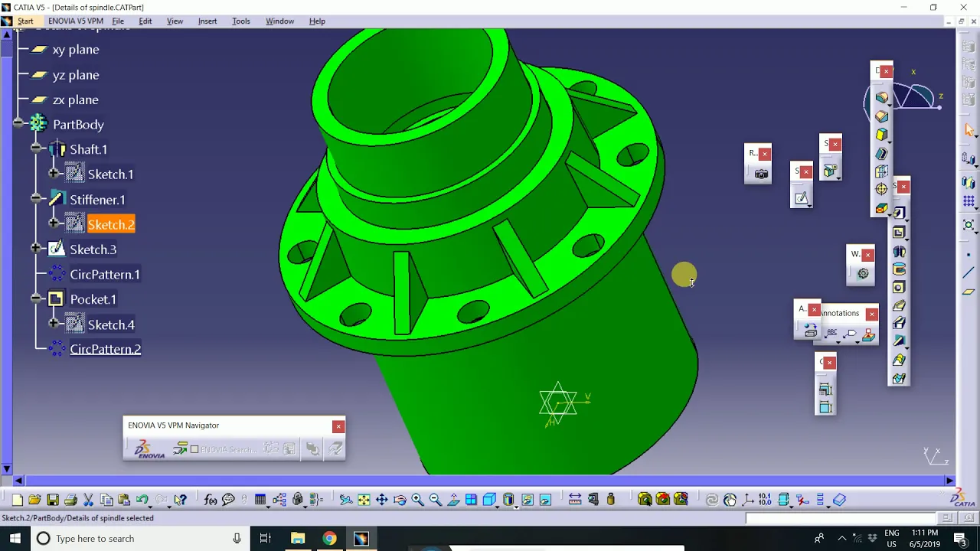The width and height of the screenshot is (980, 551).
Task: Create a new document with New icon
Action: [17, 500]
